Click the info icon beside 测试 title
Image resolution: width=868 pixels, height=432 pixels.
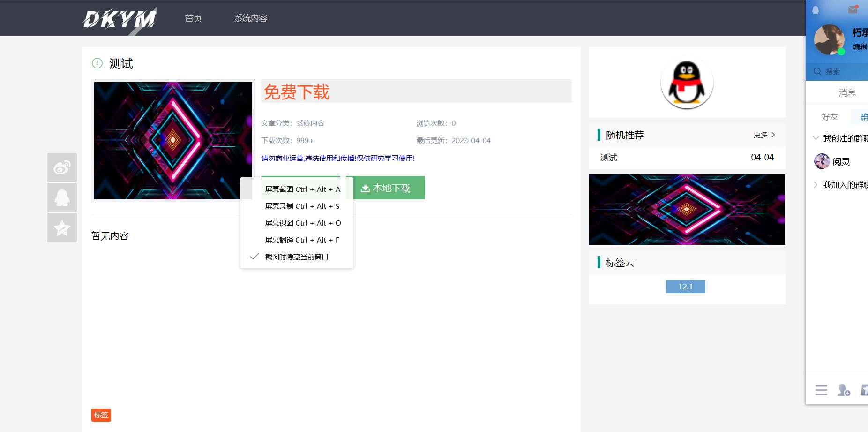click(97, 63)
